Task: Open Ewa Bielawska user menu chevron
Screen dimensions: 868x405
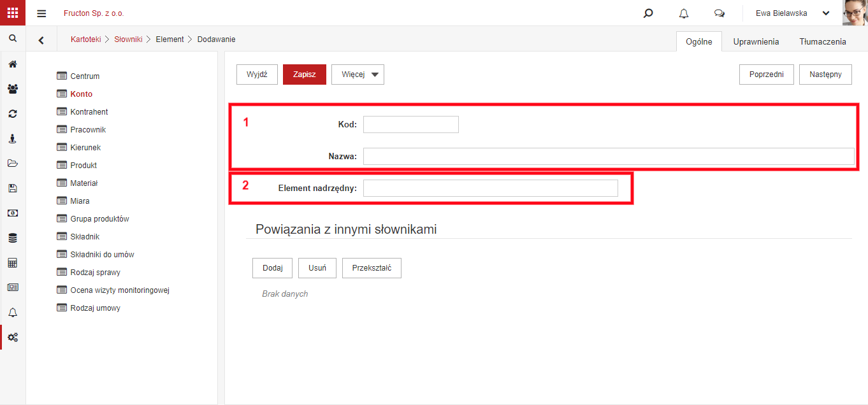Action: pyautogui.click(x=826, y=13)
